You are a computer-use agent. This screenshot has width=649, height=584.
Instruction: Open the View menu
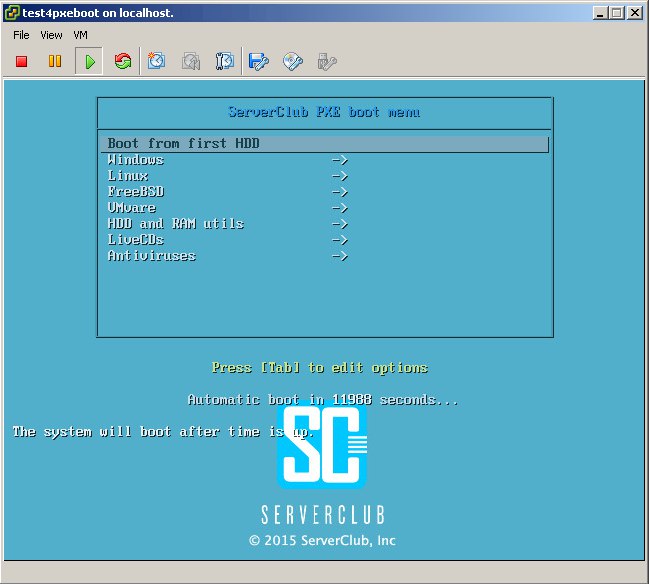click(51, 35)
